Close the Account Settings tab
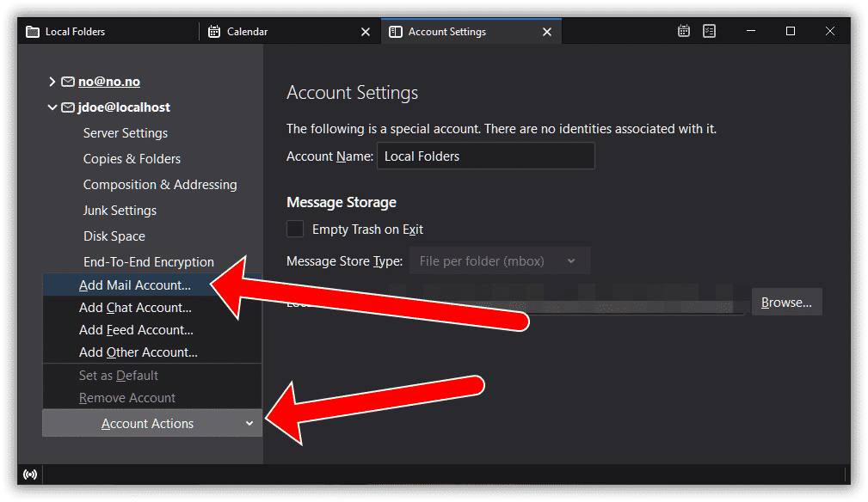This screenshot has height=502, width=868. (x=547, y=32)
